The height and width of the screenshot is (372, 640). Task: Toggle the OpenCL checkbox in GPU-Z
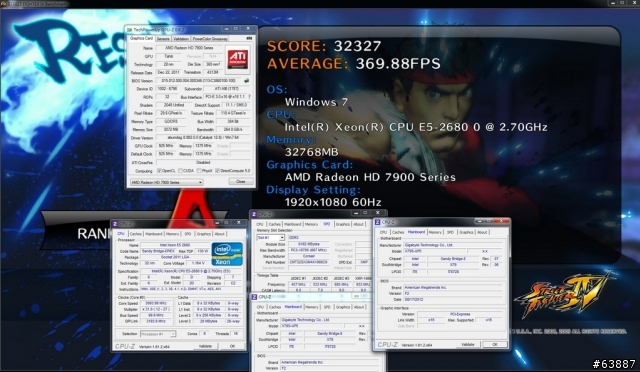[159, 171]
